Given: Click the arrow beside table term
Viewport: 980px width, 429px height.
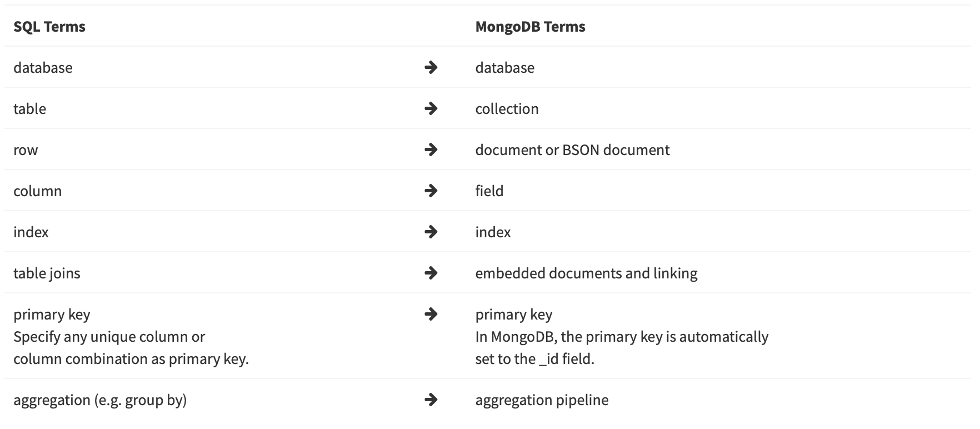Looking at the screenshot, I should click(431, 108).
